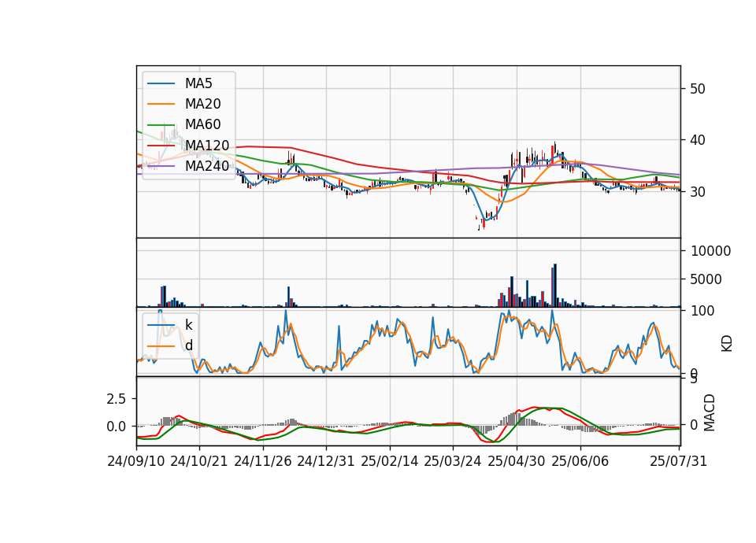Click the 25/04/30 date axis label
Viewport: 756px width, 543px height.
point(517,461)
